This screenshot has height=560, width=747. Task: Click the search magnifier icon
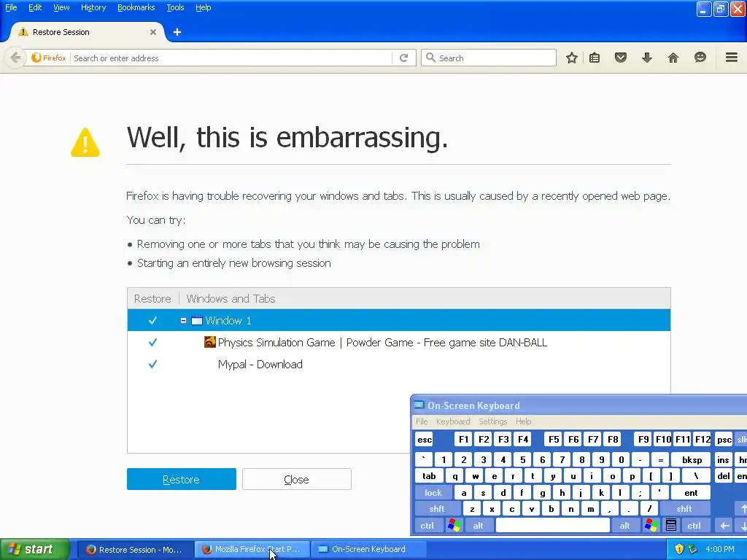[430, 58]
